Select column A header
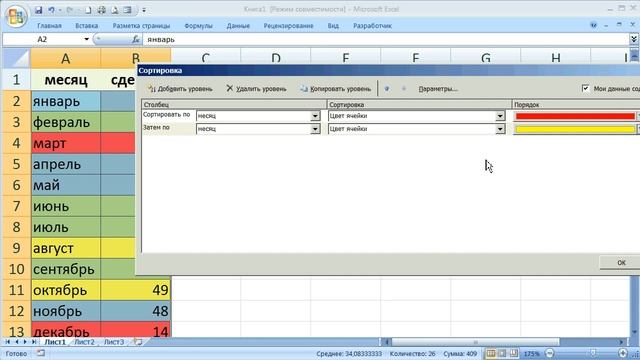 tap(65, 58)
